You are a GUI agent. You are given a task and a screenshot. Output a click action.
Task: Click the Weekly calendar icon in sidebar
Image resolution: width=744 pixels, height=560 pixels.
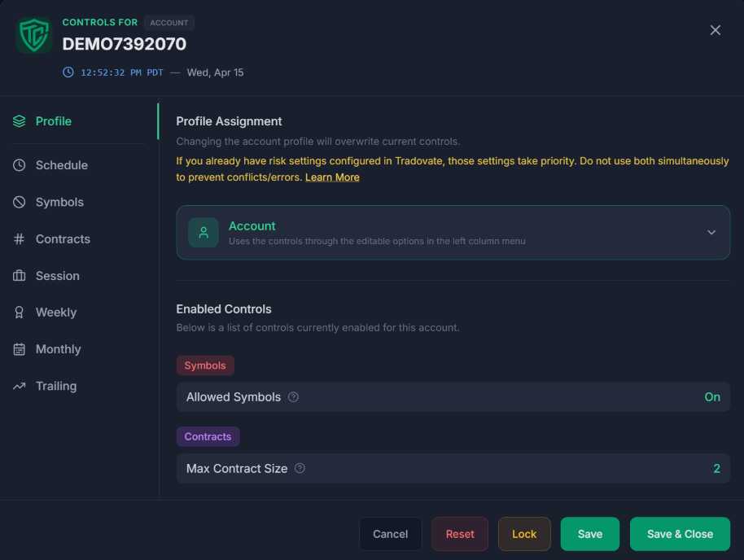(18, 312)
